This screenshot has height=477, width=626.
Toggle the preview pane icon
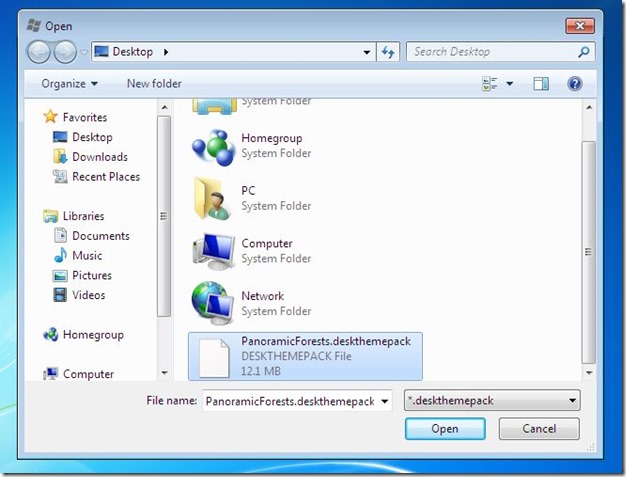click(541, 84)
